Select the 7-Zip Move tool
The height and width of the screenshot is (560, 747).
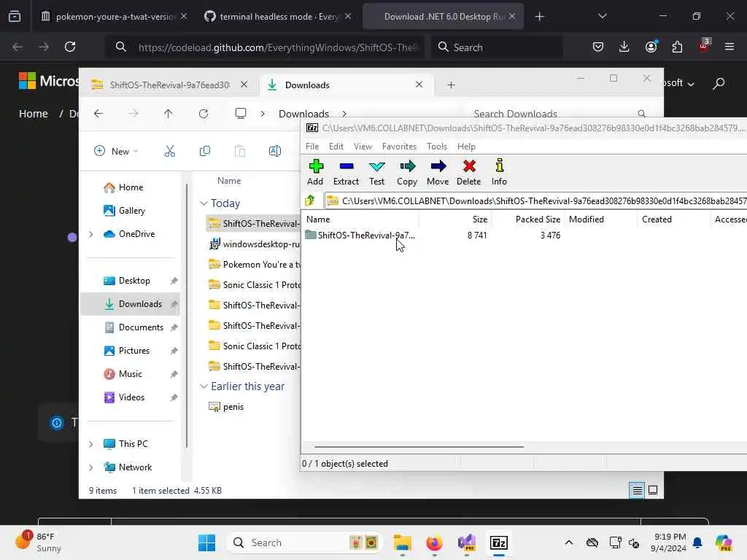(x=438, y=172)
